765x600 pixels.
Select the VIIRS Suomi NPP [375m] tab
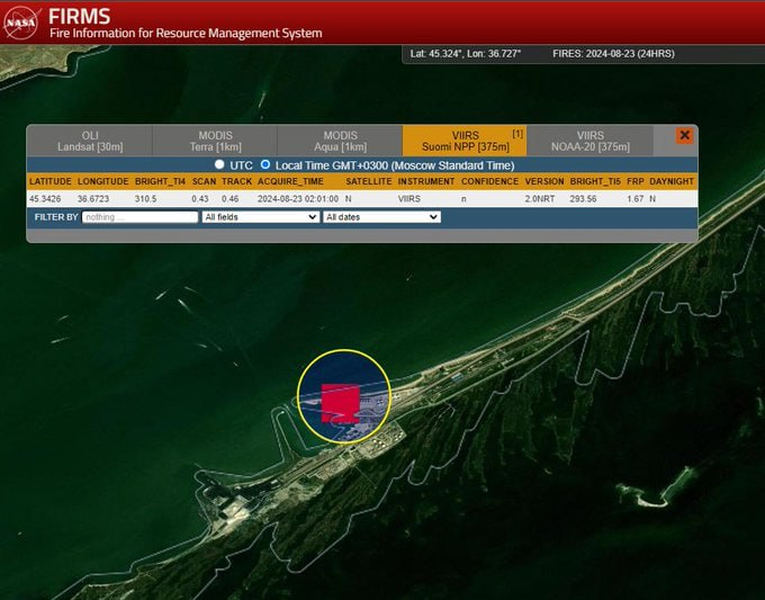coord(464,141)
